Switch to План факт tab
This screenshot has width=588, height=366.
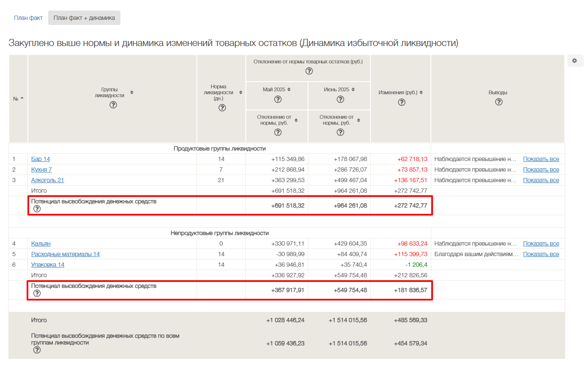pyautogui.click(x=28, y=18)
